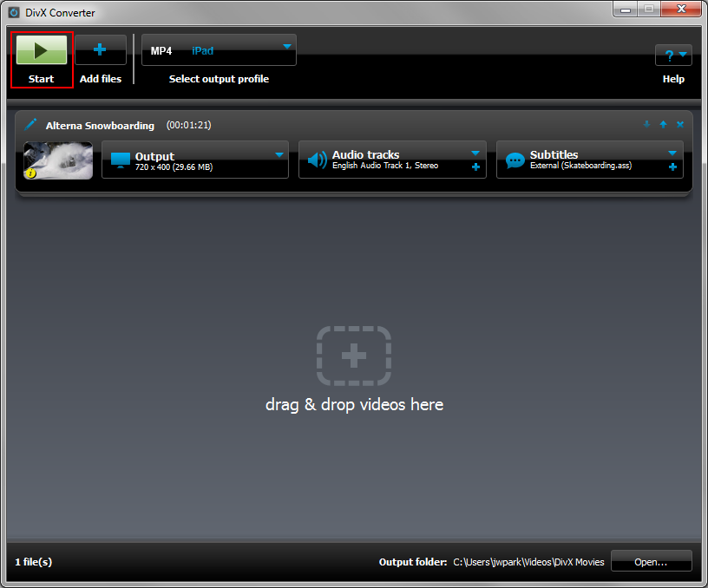Click the Select output profile label
The height and width of the screenshot is (588, 708).
tap(219, 79)
